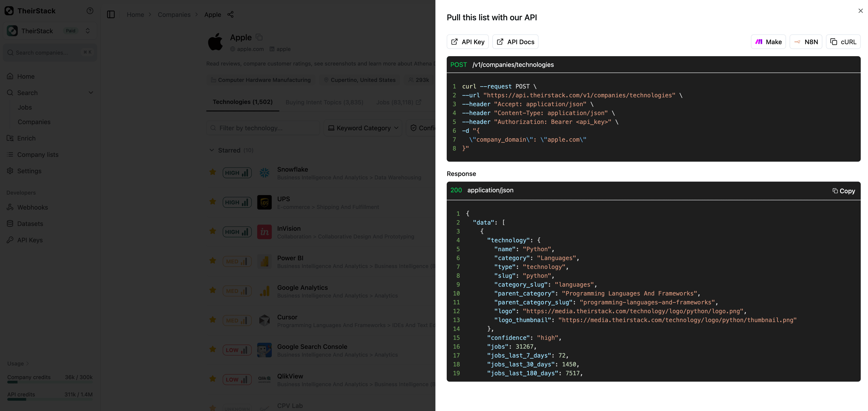Screen dimensions: 868x411
Task: Open the API Key link button
Action: [x=467, y=42]
